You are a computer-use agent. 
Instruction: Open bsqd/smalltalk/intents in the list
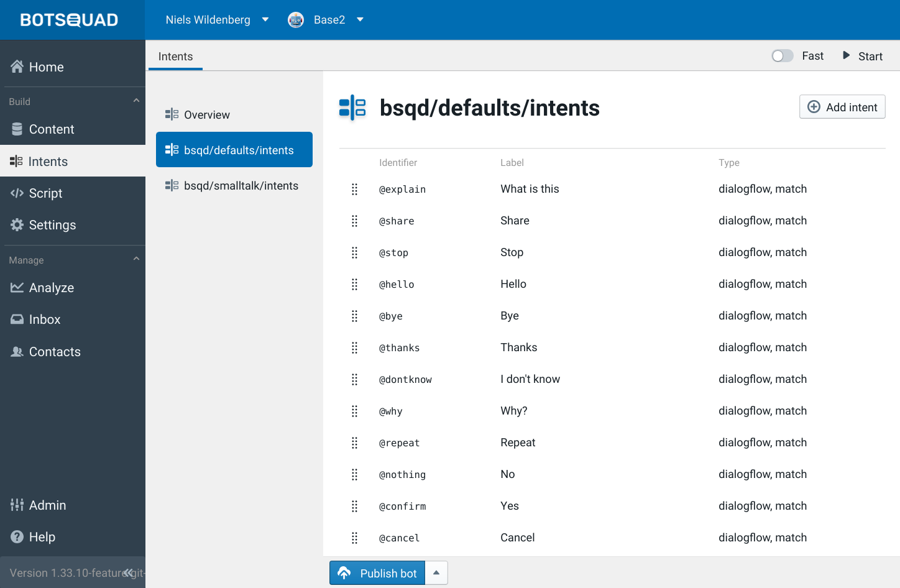pyautogui.click(x=241, y=186)
